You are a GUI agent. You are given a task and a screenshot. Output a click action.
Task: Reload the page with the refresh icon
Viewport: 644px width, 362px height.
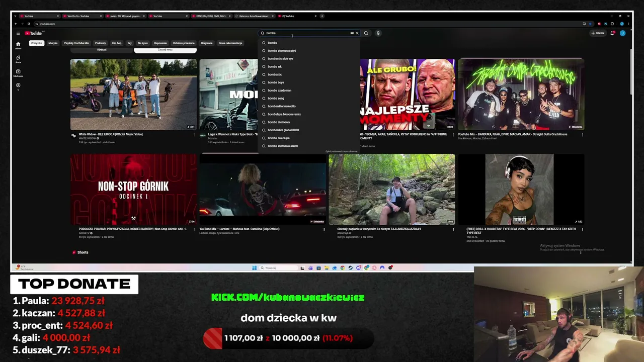coord(29,24)
